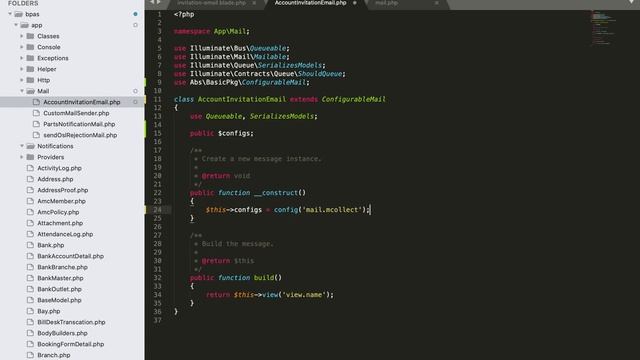The image size is (640, 360).
Task: Click the Notifications folder icon
Action: pyautogui.click(x=30, y=146)
